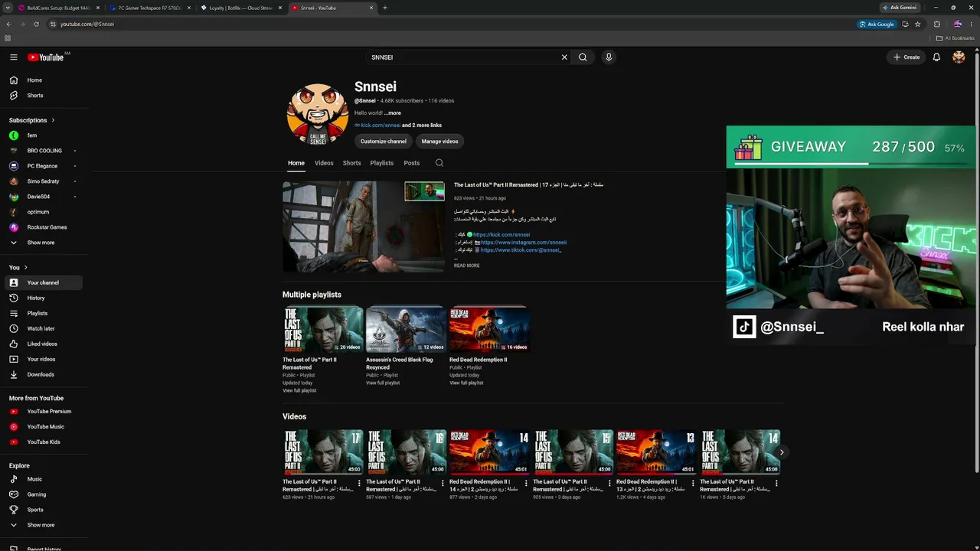Open the Chrome profile avatar
This screenshot has height=551, width=980.
[x=958, y=24]
